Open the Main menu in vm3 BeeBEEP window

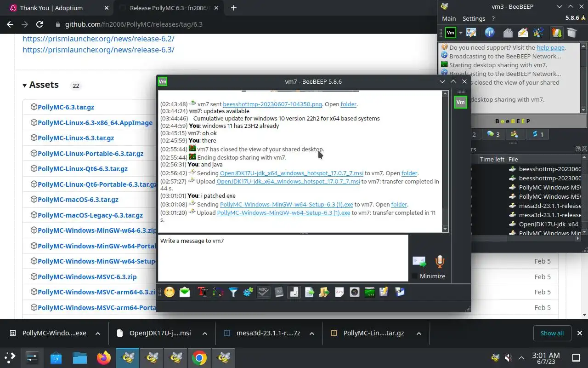(x=449, y=18)
